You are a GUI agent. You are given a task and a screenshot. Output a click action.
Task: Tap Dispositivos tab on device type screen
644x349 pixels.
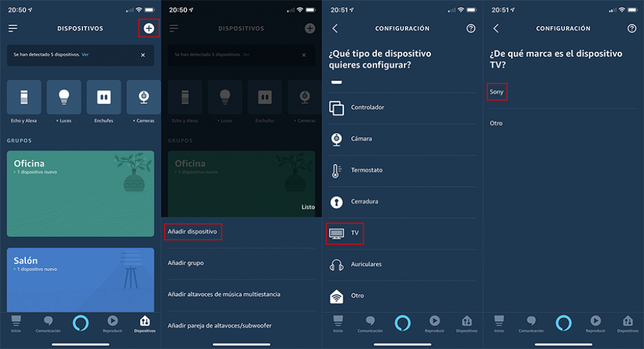click(467, 324)
